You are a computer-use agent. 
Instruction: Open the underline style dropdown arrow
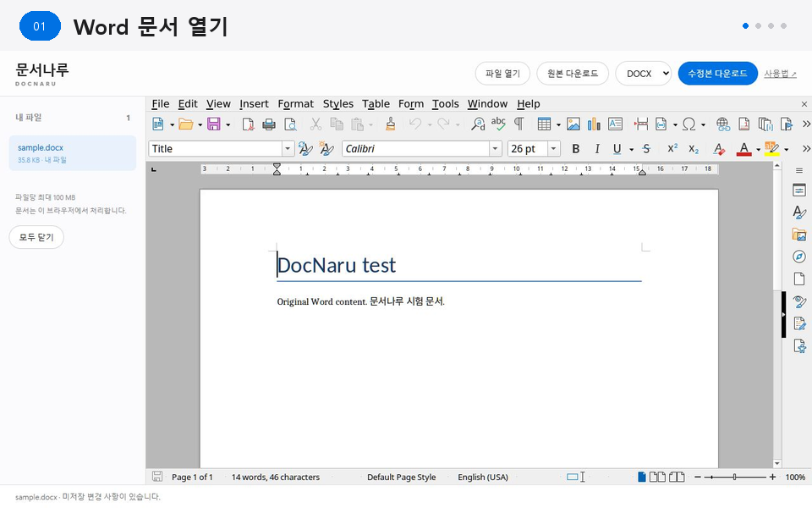(x=631, y=149)
